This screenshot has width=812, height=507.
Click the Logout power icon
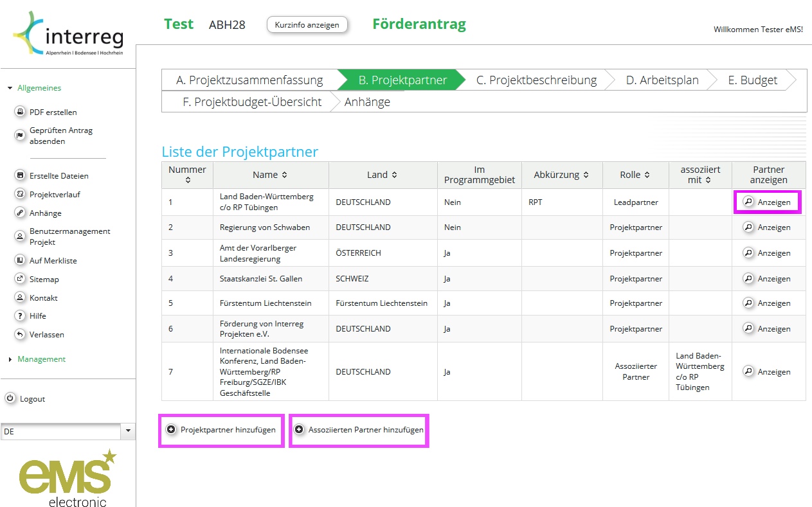pos(10,398)
